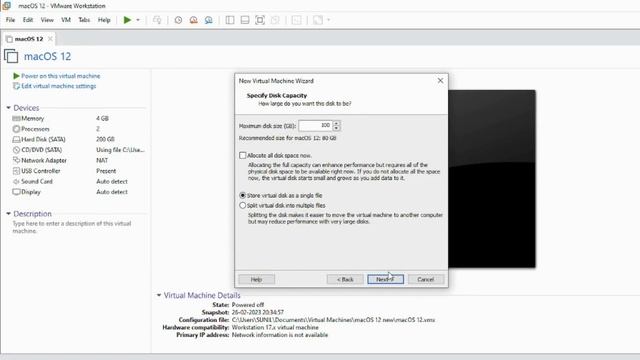Toggle the thumbnail bar view icon

[x=245, y=20]
